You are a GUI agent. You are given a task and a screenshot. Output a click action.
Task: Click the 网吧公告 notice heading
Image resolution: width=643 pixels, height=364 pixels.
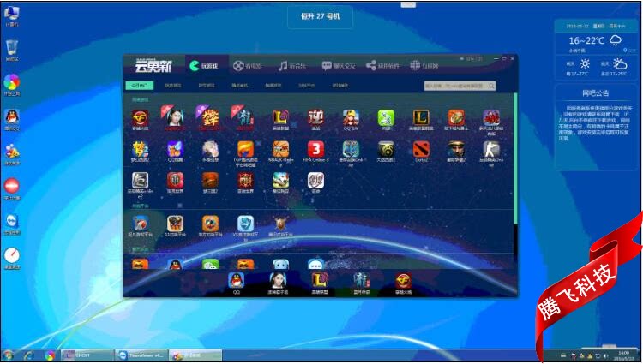596,93
